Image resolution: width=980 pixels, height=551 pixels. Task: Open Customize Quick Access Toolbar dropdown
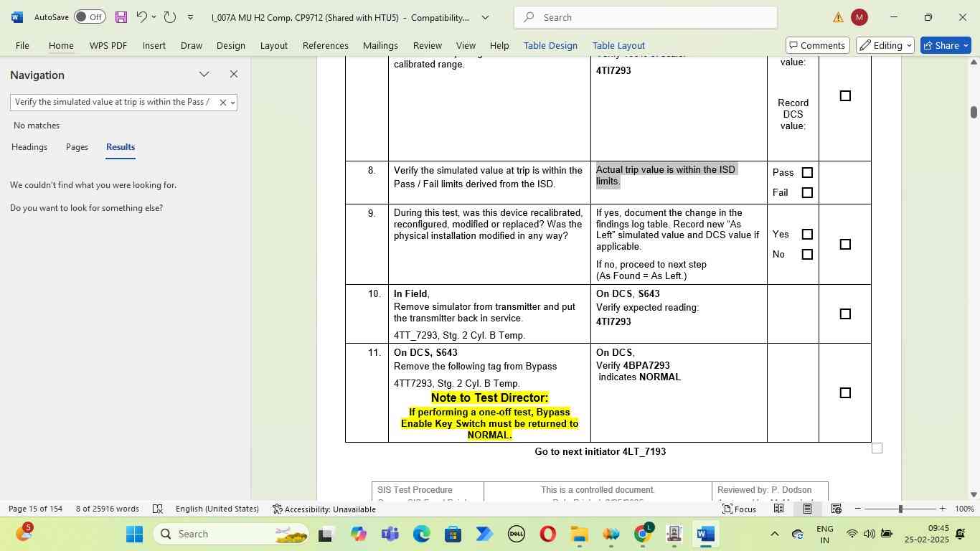190,17
